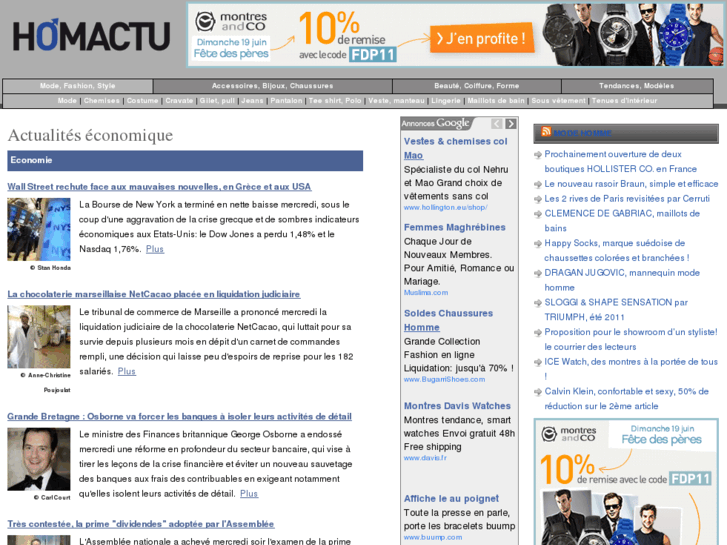Click Plus link after Osborne summary
The width and height of the screenshot is (727, 545).
pyautogui.click(x=249, y=494)
